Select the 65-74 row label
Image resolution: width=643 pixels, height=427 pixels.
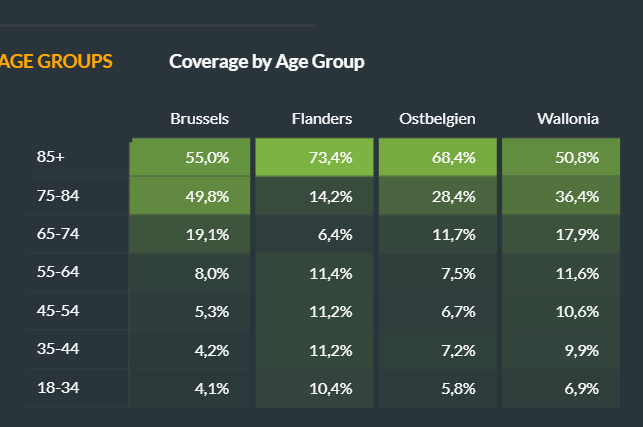tap(57, 234)
